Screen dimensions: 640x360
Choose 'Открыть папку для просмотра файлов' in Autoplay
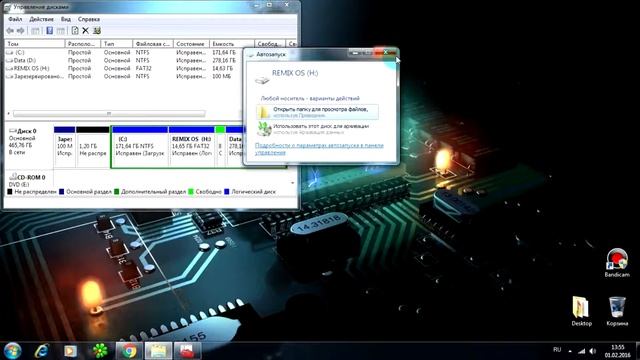point(317,112)
